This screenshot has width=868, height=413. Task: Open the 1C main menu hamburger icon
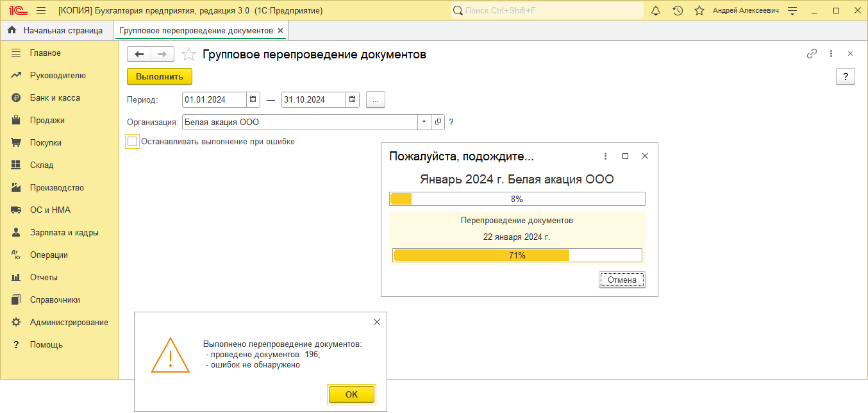pos(41,11)
